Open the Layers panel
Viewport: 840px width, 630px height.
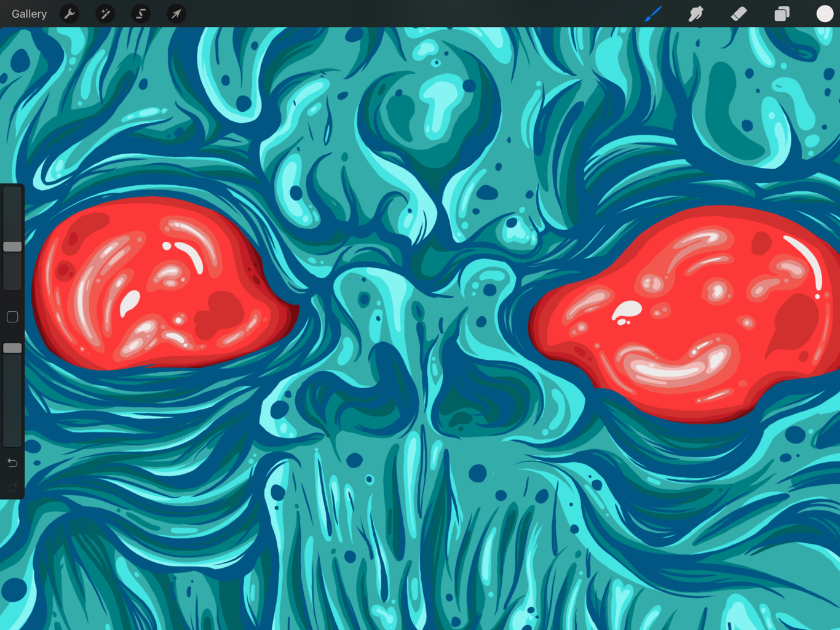[782, 14]
